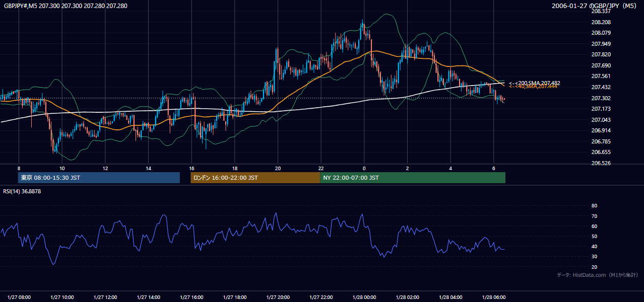Click RSI scale value 30

tap(594, 257)
